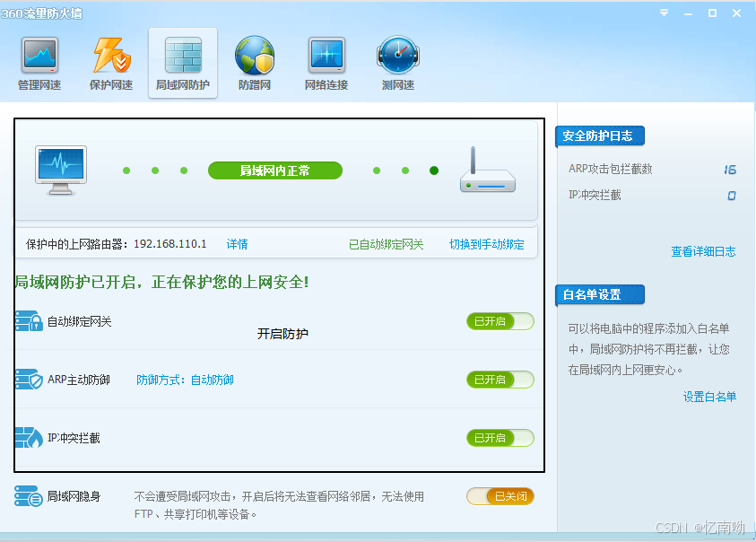
Task: Click the IP冲突拦截 firewall flame icon
Action: click(29, 438)
